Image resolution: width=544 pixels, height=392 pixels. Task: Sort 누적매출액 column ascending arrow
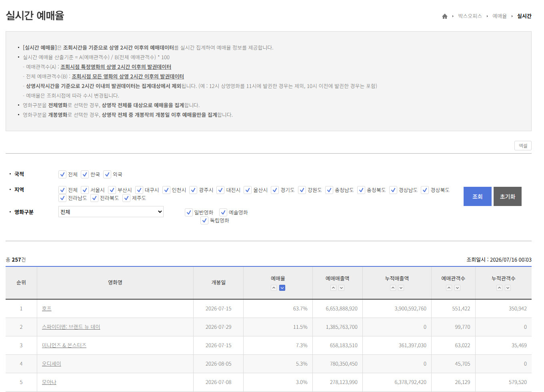393,288
